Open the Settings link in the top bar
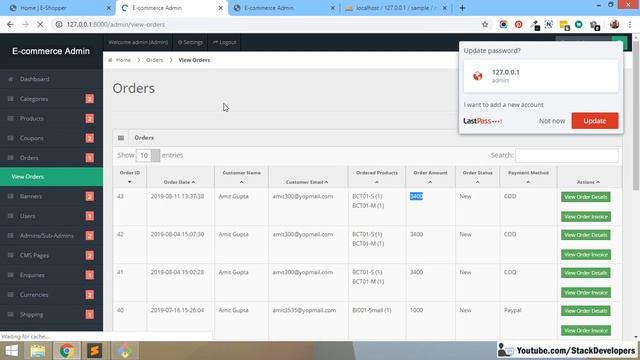 point(190,42)
